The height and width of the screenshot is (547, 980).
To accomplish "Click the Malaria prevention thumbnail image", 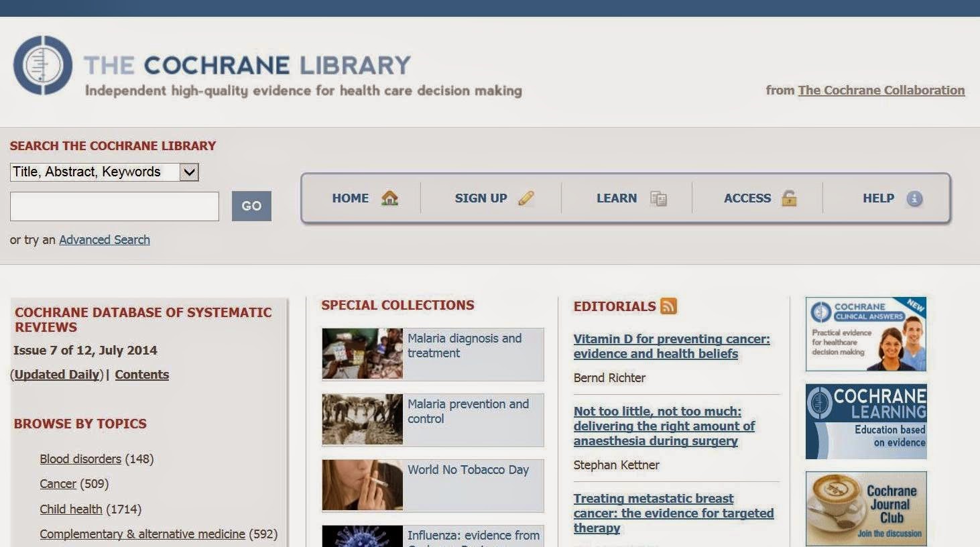I will coord(363,419).
